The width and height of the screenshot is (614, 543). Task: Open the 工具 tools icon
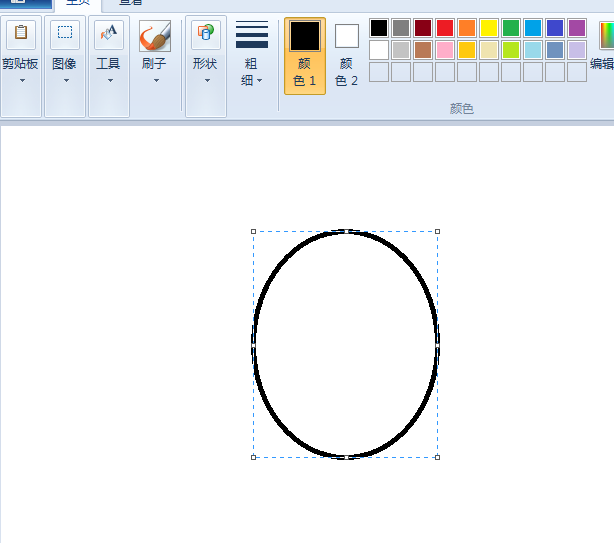click(x=109, y=34)
